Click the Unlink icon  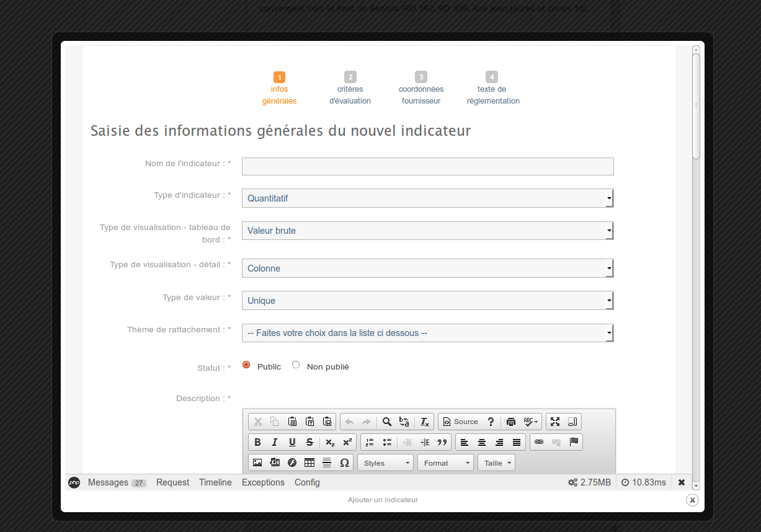tap(556, 442)
